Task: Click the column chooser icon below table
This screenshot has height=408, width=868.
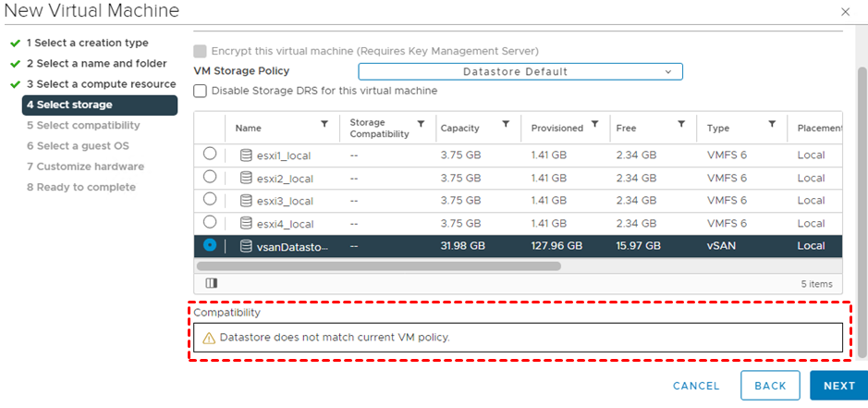Action: 210,283
